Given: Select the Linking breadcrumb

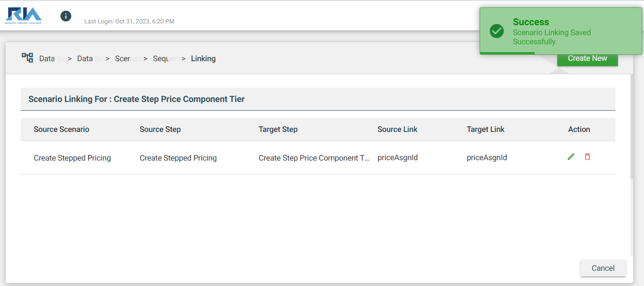Looking at the screenshot, I should coord(203,59).
